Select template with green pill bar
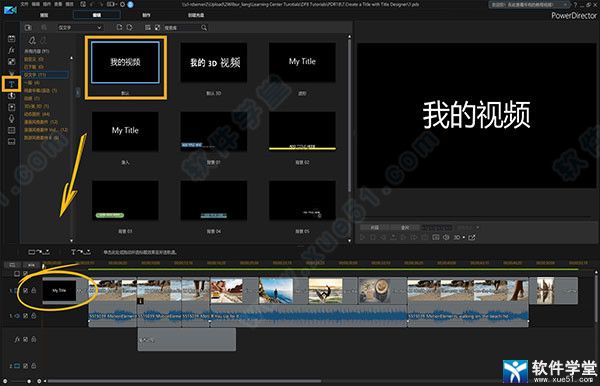 click(x=125, y=200)
